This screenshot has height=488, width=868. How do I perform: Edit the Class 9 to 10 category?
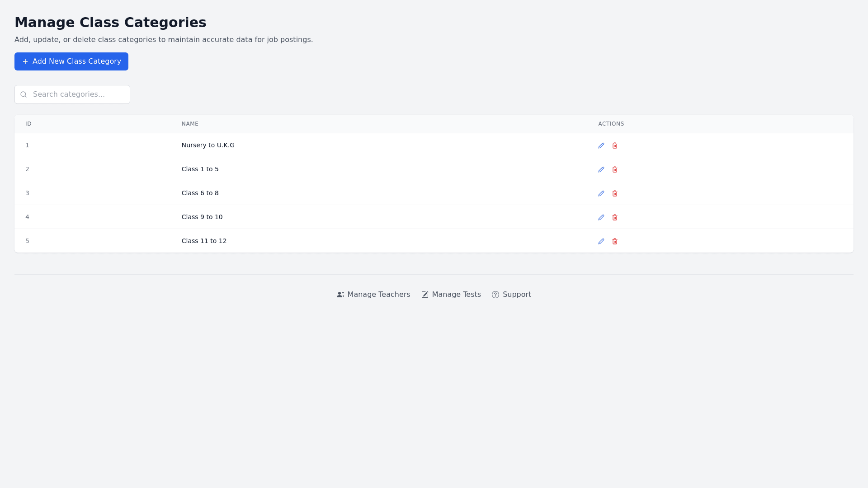[601, 217]
